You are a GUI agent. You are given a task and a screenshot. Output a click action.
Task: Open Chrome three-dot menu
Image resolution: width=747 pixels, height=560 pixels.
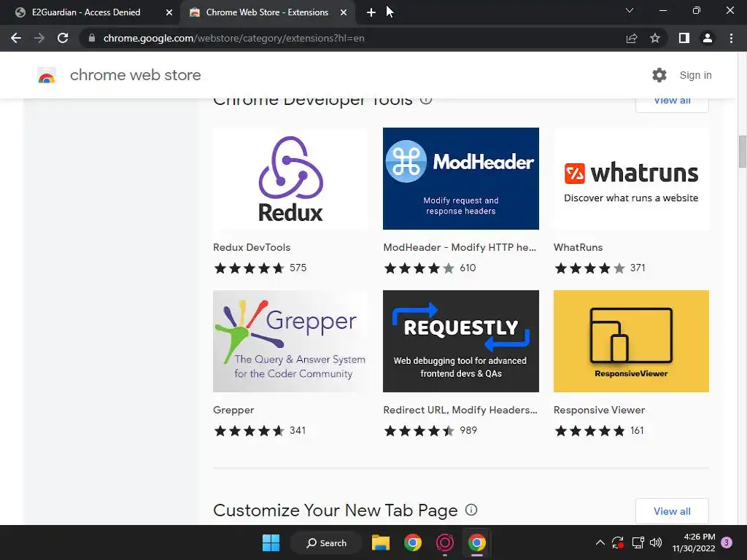pyautogui.click(x=731, y=38)
